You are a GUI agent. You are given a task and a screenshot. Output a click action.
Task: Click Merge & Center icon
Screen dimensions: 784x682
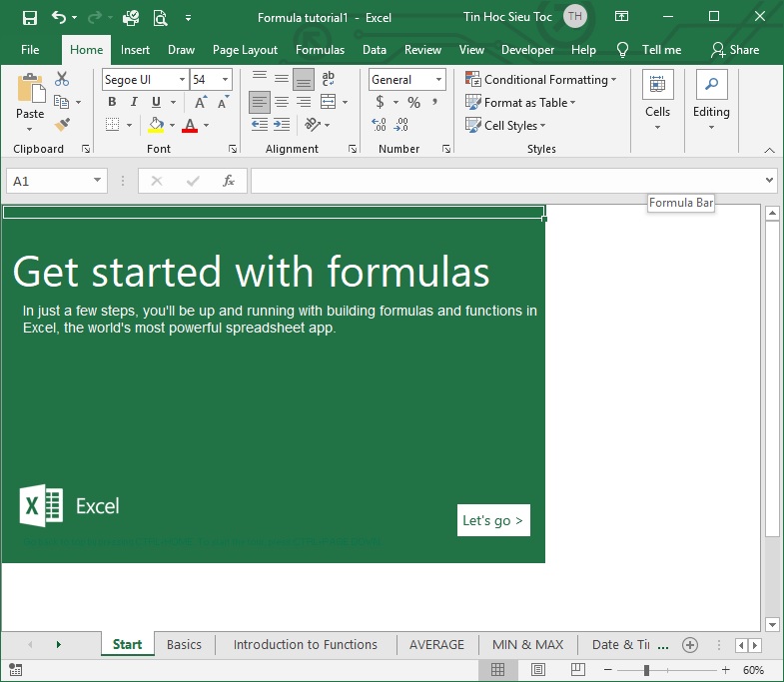coord(328,102)
